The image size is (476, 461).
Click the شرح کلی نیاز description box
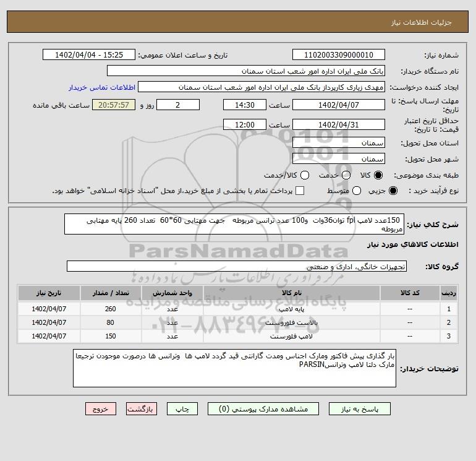234,224
